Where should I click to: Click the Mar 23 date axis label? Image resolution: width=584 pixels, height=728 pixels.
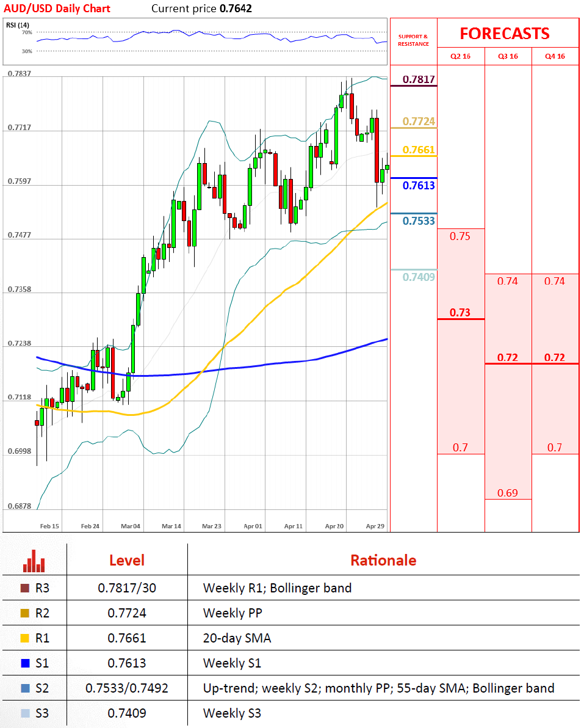(212, 526)
